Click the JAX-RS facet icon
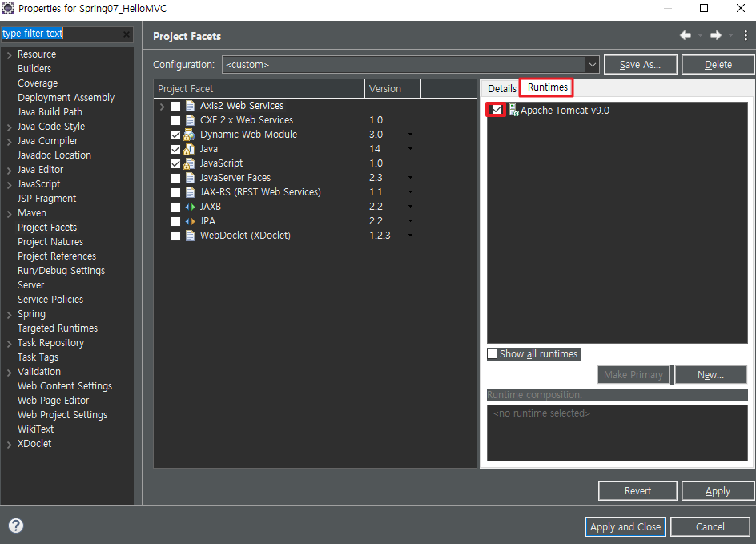The height and width of the screenshot is (544, 756). click(191, 192)
